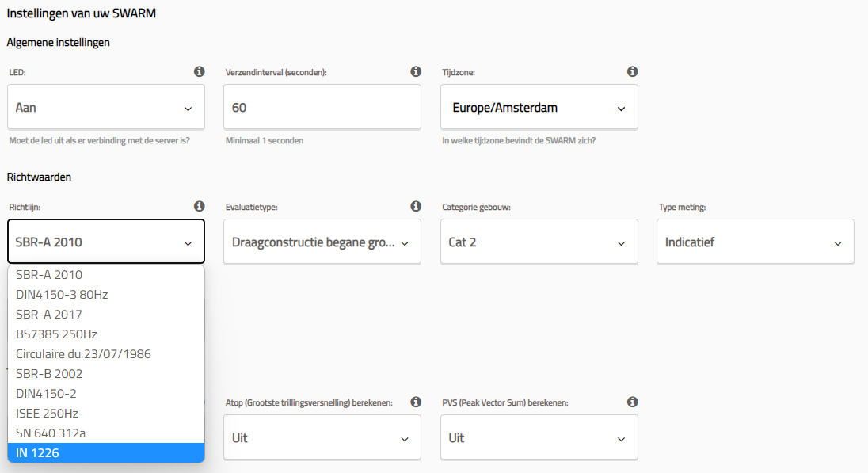
Task: Choose DIN4150-3 80Hz option
Action: (x=106, y=295)
